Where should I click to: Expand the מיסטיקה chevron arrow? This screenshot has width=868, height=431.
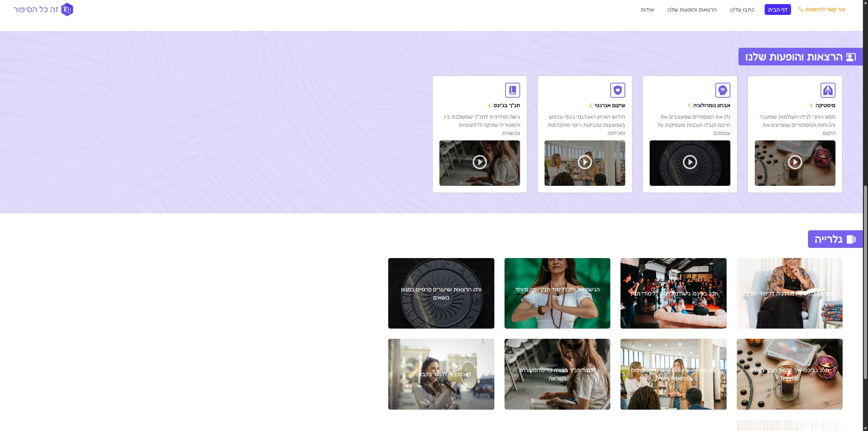[811, 105]
